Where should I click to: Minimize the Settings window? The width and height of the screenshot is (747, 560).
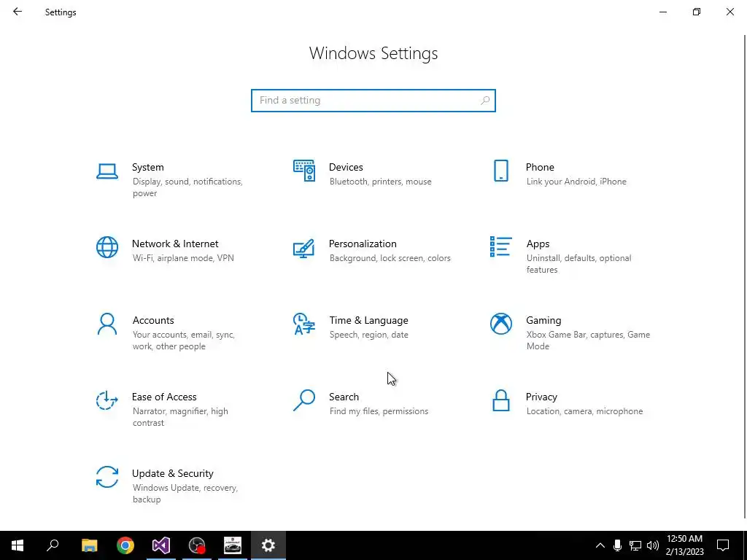click(x=662, y=12)
